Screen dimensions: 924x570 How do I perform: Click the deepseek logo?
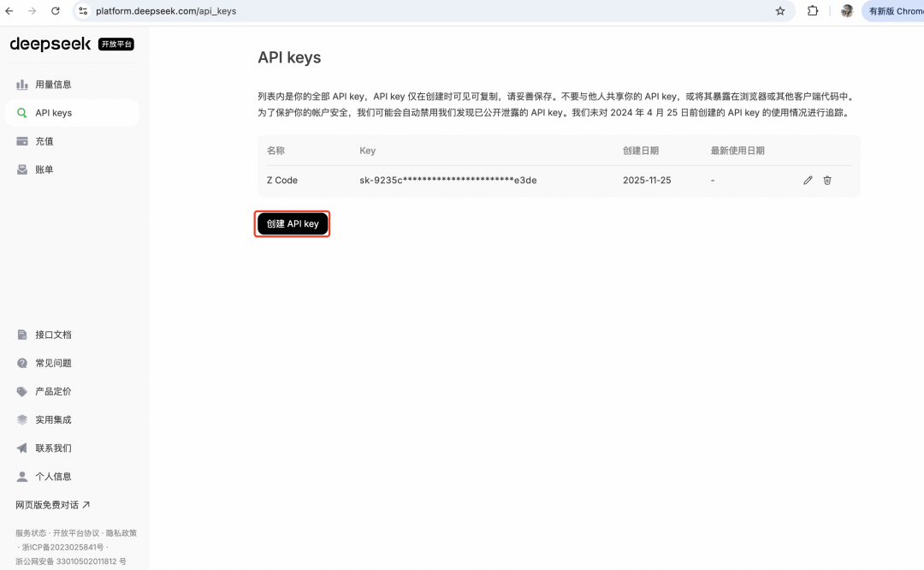(50, 45)
